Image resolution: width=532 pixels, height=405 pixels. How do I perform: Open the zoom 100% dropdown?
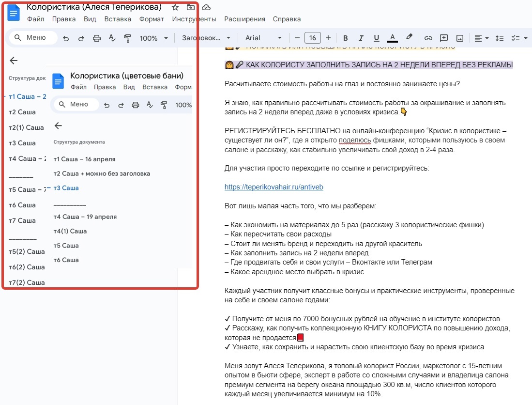click(x=154, y=38)
